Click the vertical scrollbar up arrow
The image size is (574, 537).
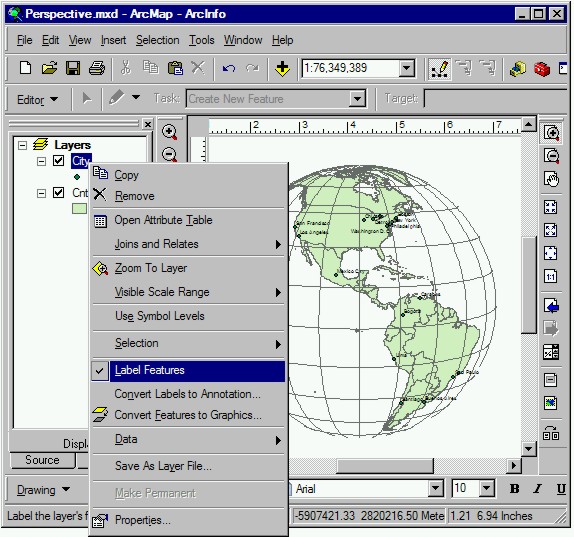[528, 125]
